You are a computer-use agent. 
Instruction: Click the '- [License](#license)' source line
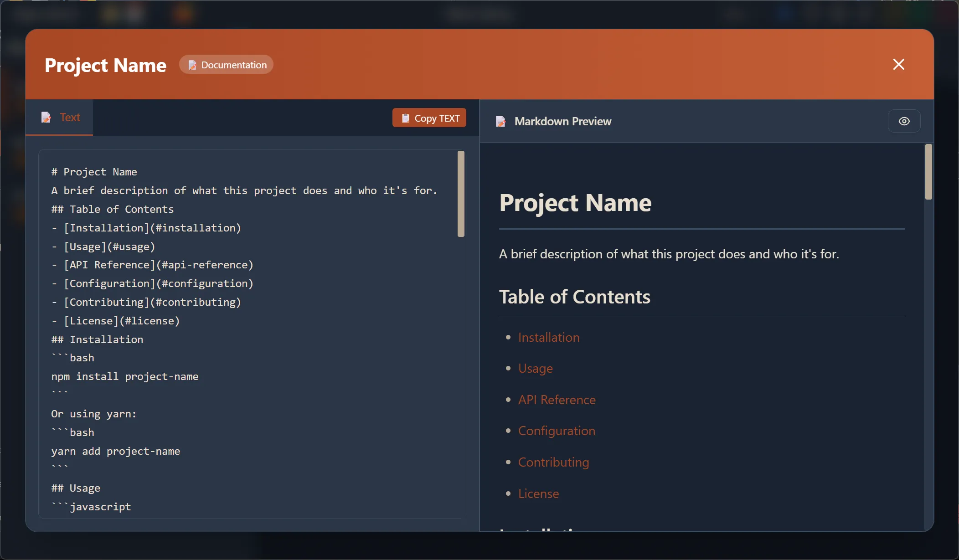click(x=116, y=321)
